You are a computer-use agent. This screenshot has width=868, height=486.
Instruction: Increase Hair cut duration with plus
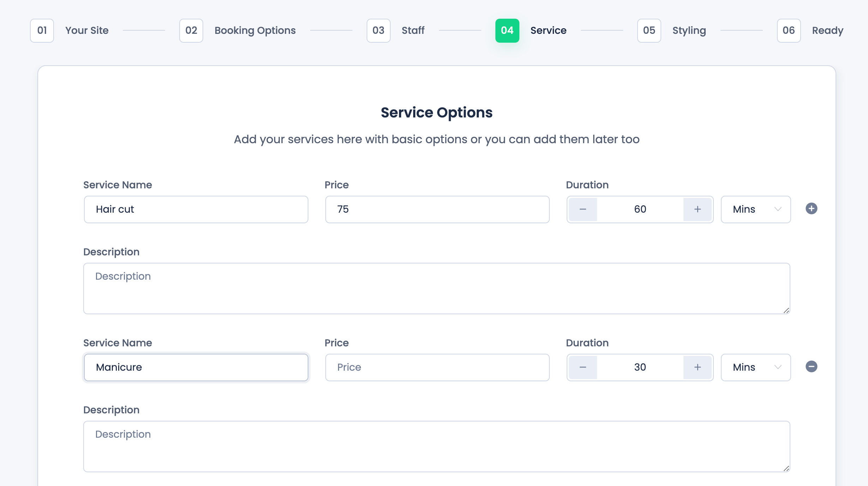pos(697,209)
